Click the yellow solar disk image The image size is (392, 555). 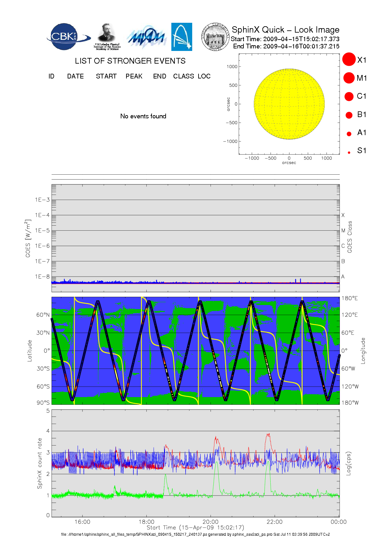pos(289,104)
